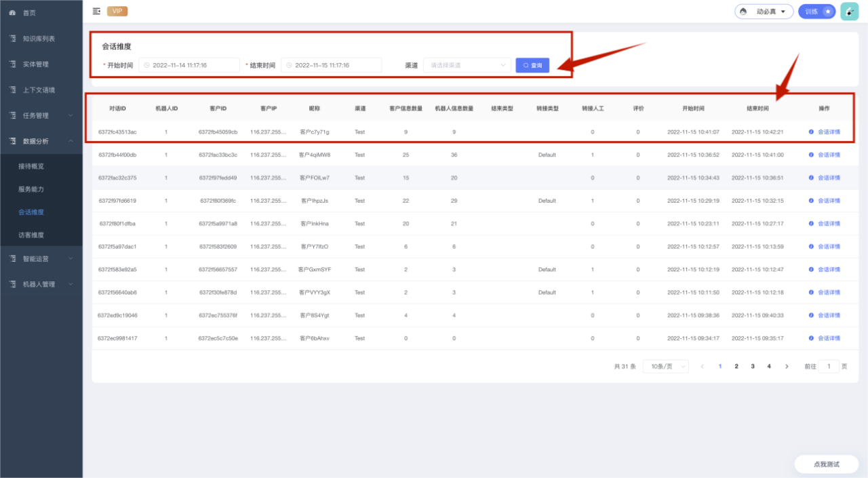Open the 请选择渠道 channel dropdown
Viewport: 868px width, 478px height.
pyautogui.click(x=467, y=65)
